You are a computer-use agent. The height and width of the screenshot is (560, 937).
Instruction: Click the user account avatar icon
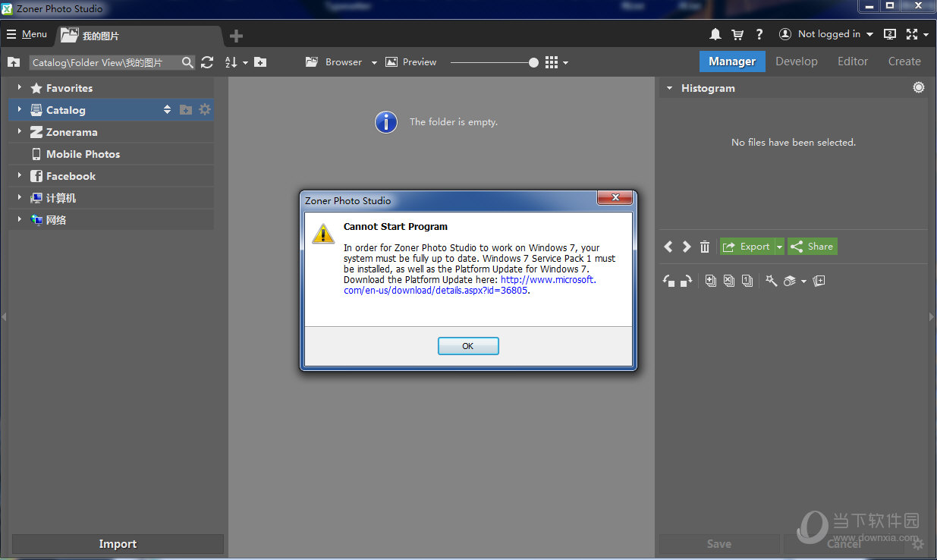[x=785, y=34]
